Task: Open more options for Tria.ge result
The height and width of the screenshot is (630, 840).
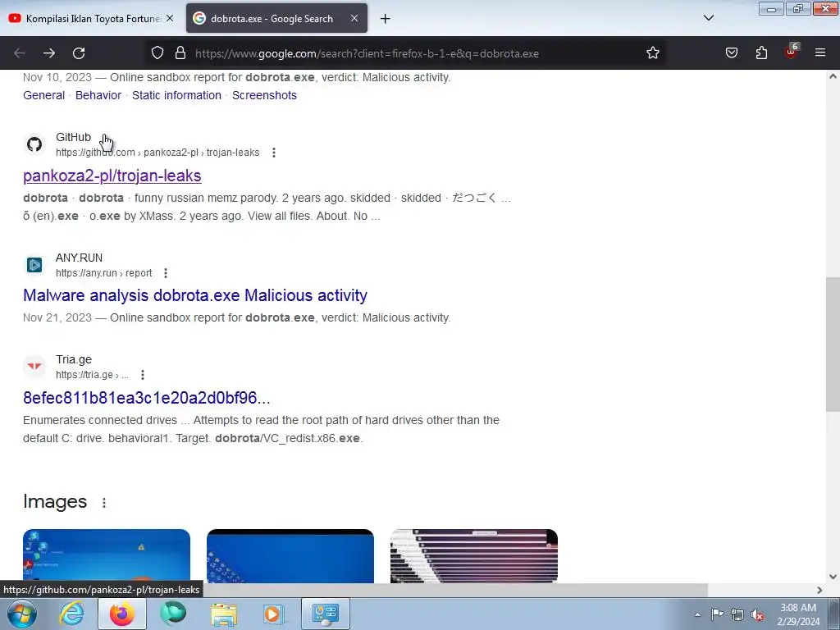Action: [143, 375]
